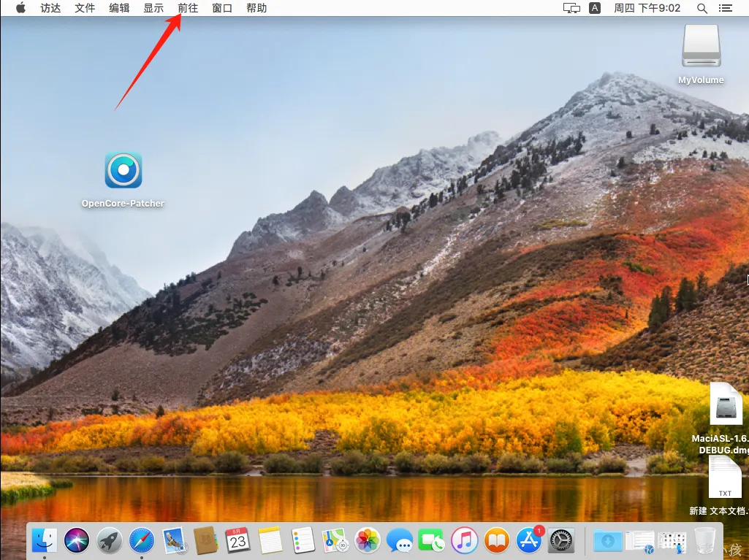Image resolution: width=749 pixels, height=560 pixels.
Task: Open App Store with badge 1
Action: [x=529, y=540]
